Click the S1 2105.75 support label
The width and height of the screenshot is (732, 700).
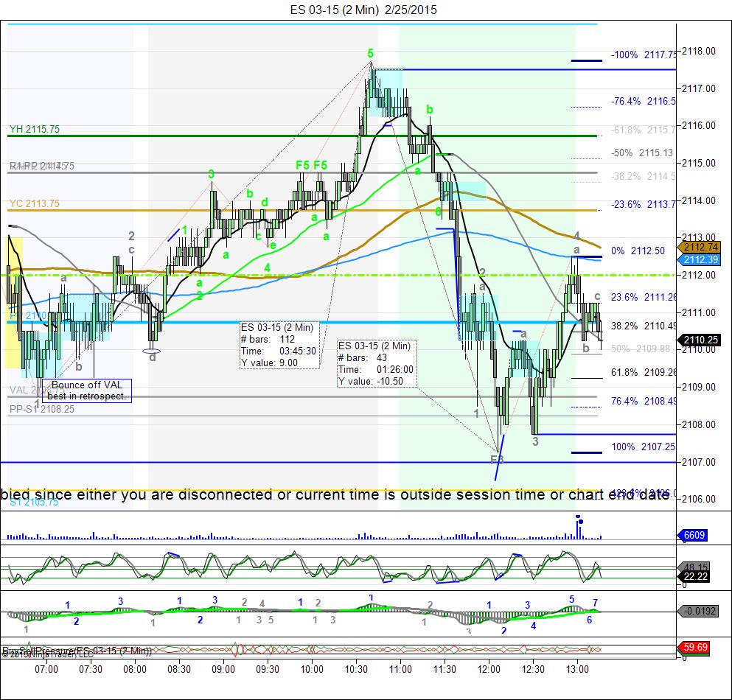click(x=34, y=502)
